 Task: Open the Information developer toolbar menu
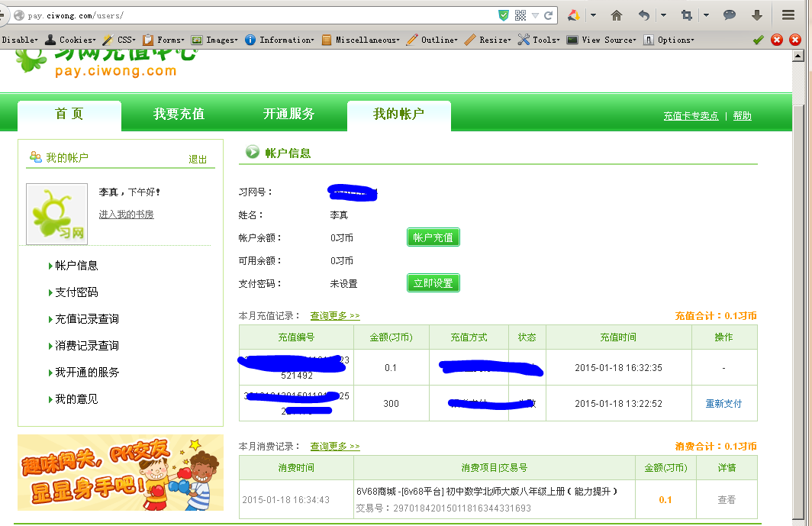pyautogui.click(x=279, y=40)
